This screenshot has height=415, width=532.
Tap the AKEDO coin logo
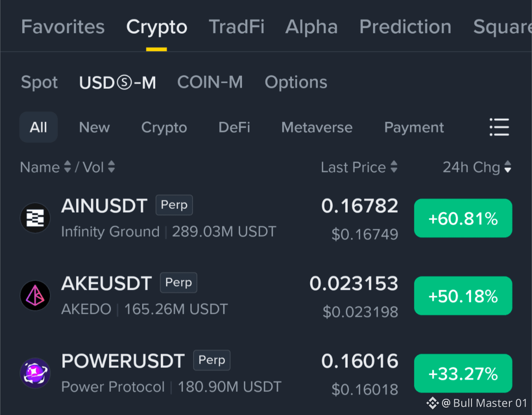[35, 295]
